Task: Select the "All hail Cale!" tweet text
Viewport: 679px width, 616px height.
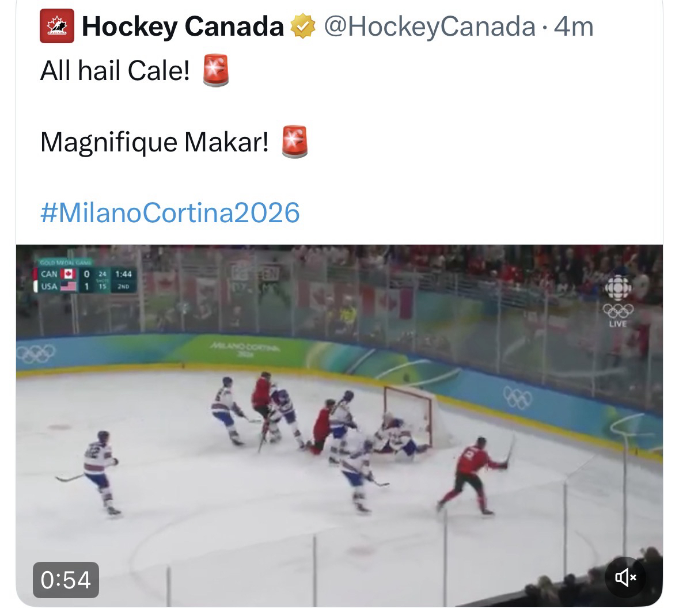Action: point(115,71)
